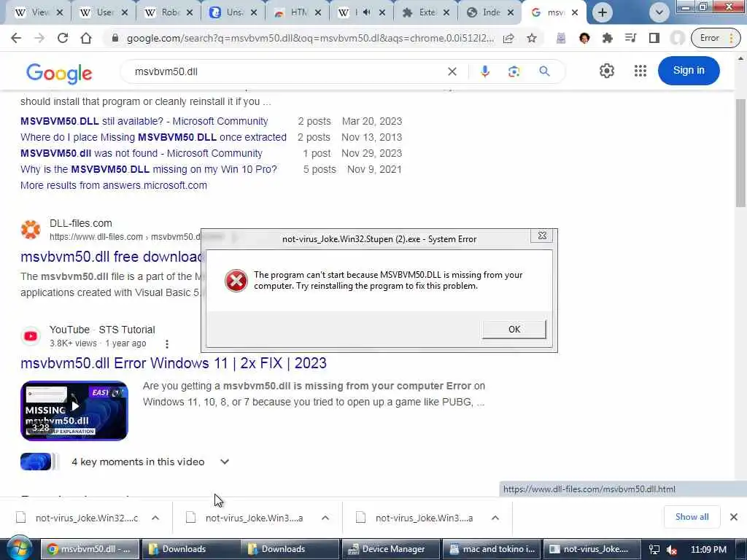Open the Windows Start orb
The height and width of the screenshot is (560, 747).
20,548
